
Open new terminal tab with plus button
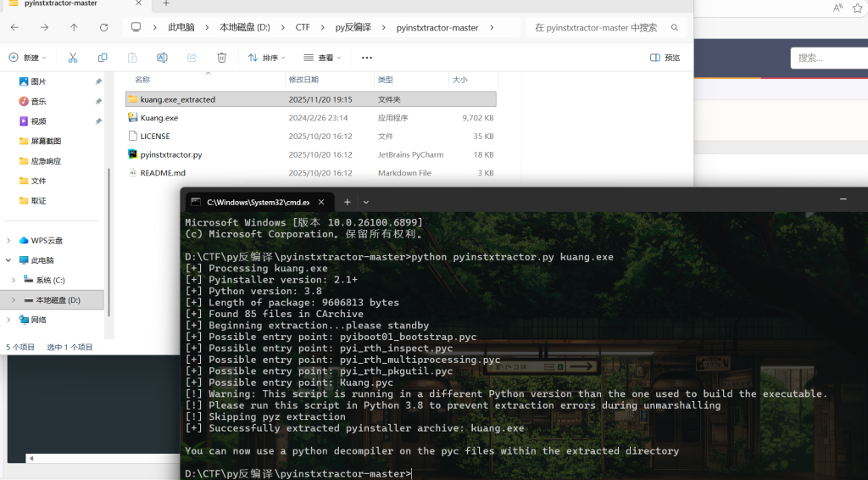pos(347,202)
